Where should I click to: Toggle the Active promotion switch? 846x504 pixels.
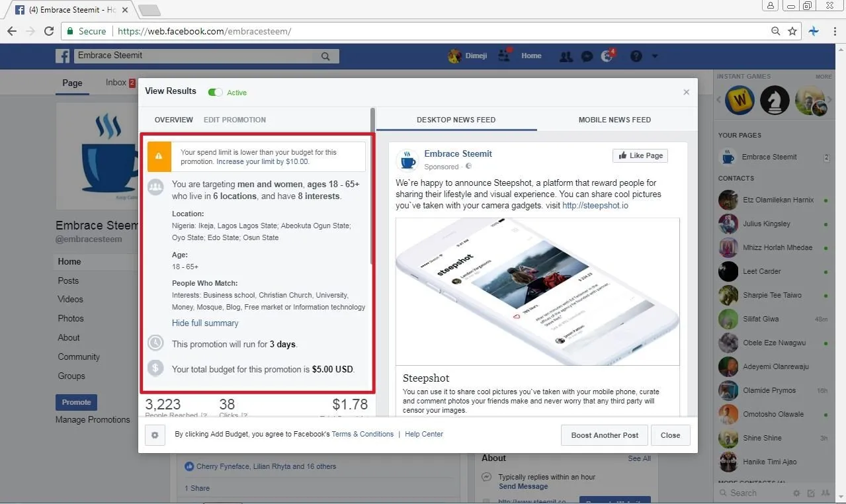point(215,93)
